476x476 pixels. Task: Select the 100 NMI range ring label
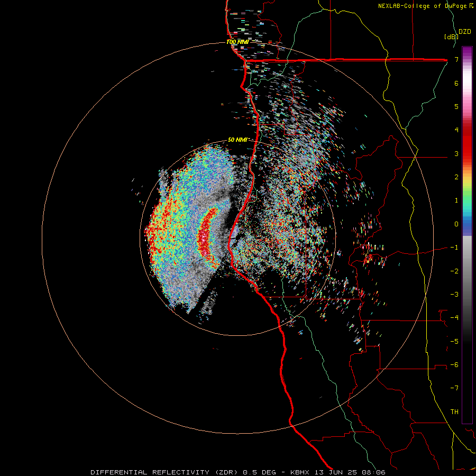pyautogui.click(x=237, y=42)
